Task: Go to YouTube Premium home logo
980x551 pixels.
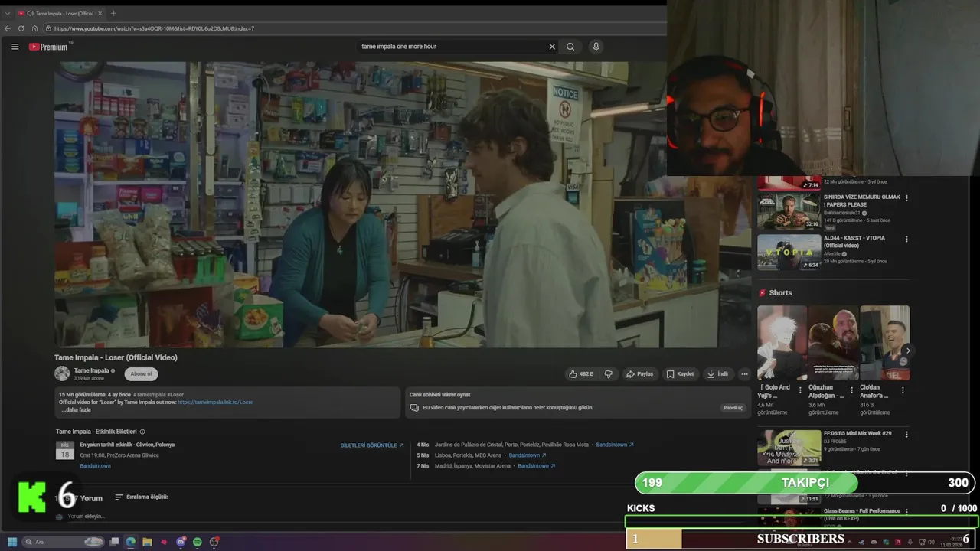Action: 49,47
